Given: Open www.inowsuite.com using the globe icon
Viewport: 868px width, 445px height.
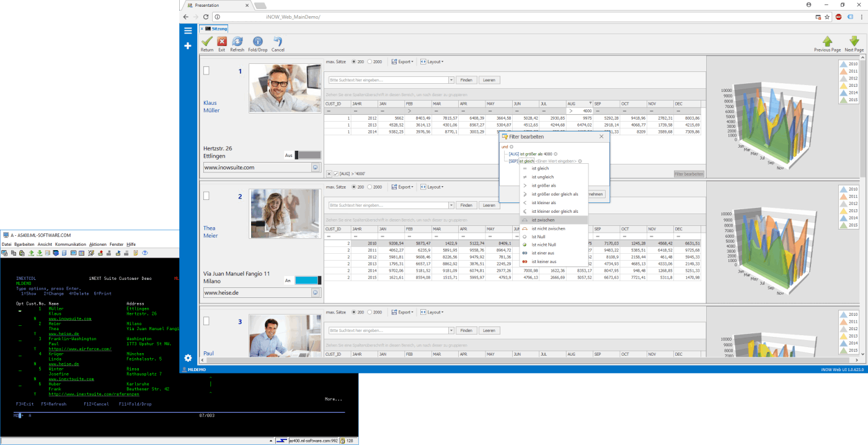Looking at the screenshot, I should (315, 168).
